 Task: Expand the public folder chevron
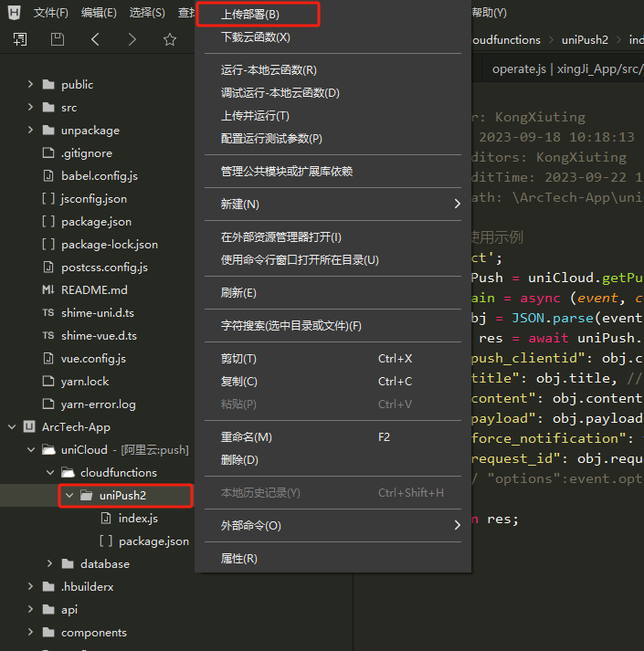point(30,84)
